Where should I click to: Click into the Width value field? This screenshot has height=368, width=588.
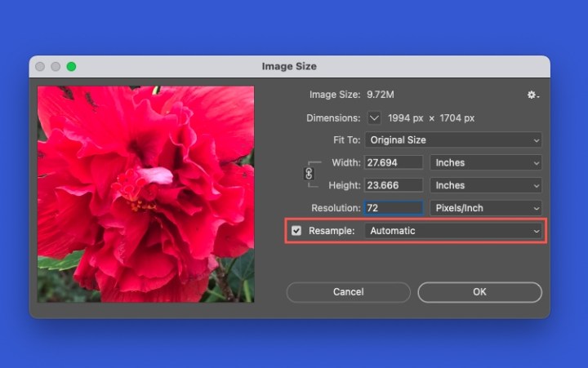click(x=394, y=163)
